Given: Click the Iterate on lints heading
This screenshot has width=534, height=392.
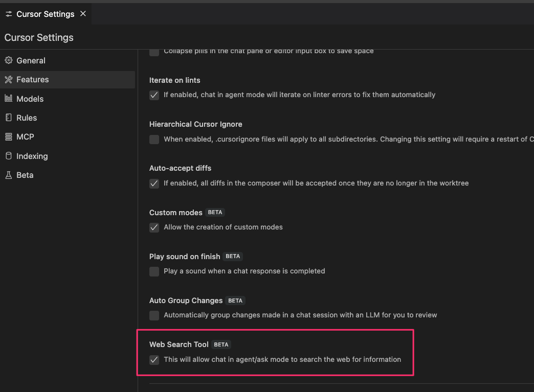Looking at the screenshot, I should click(x=175, y=80).
